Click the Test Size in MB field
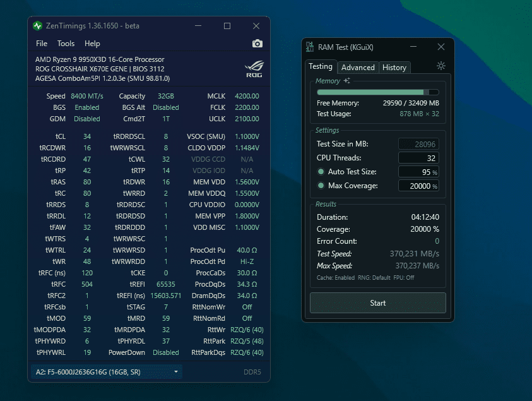The height and width of the screenshot is (401, 532). coord(418,144)
